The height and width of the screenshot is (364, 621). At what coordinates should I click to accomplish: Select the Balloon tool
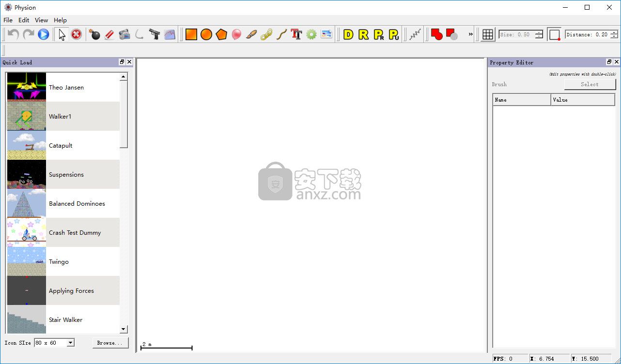tap(236, 34)
